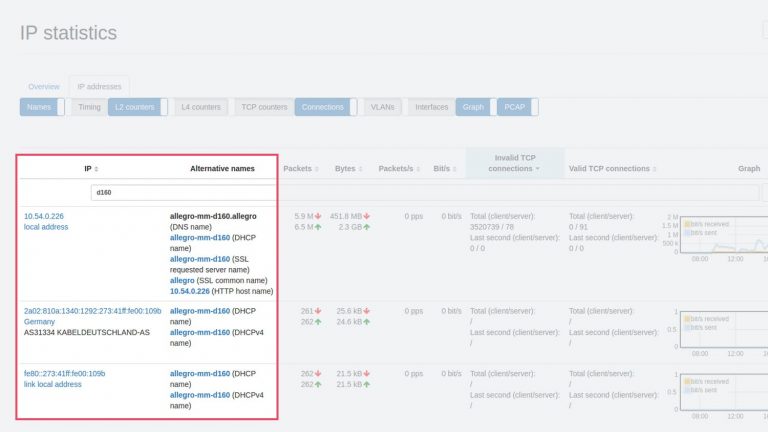Open the traffic graph in link local row
This screenshot has height=432, width=768.
point(724,392)
